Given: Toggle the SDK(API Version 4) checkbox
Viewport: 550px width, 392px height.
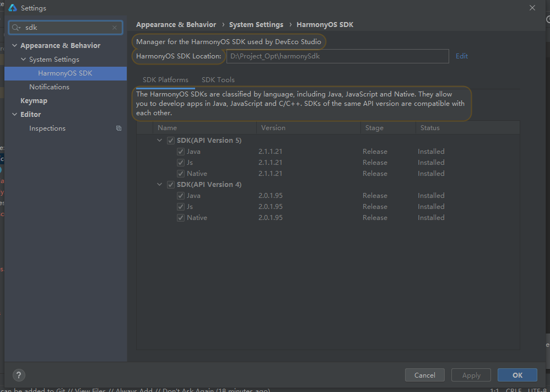Looking at the screenshot, I should click(171, 185).
